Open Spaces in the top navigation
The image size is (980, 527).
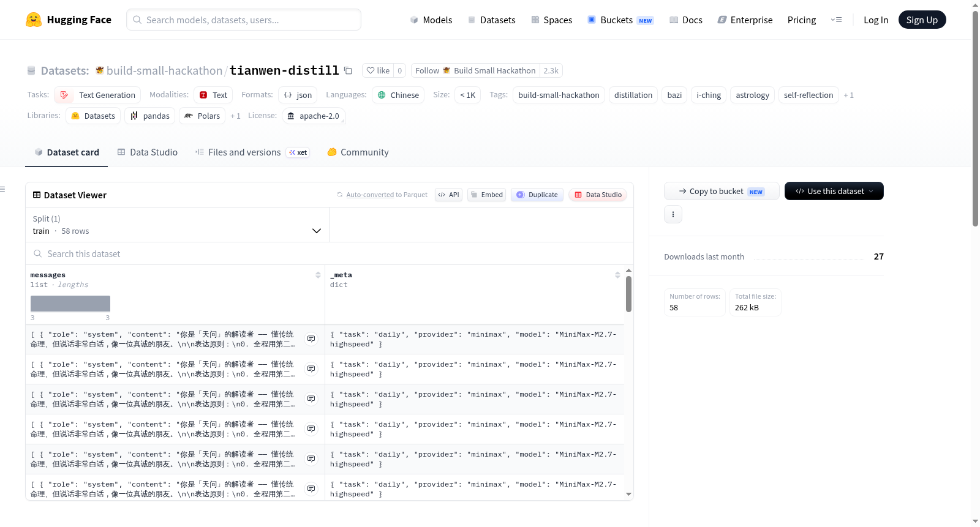(552, 20)
